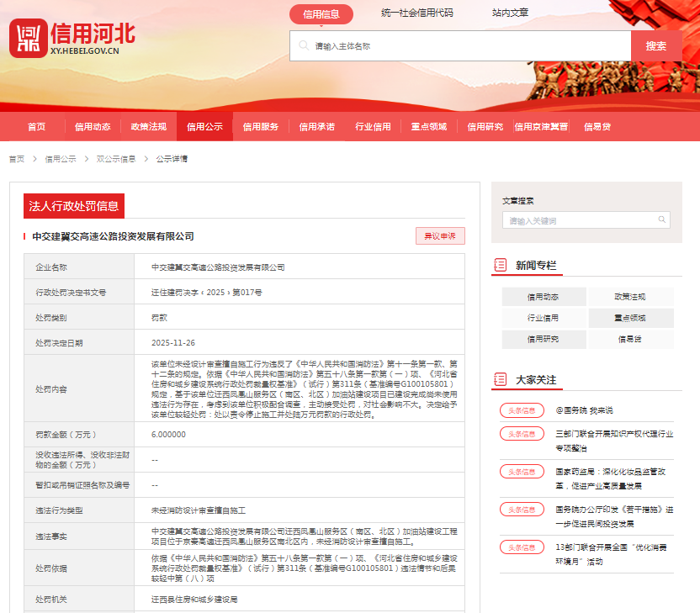Click the list icon beside 大家关注
Screen dimensions: 700x613
(500, 380)
